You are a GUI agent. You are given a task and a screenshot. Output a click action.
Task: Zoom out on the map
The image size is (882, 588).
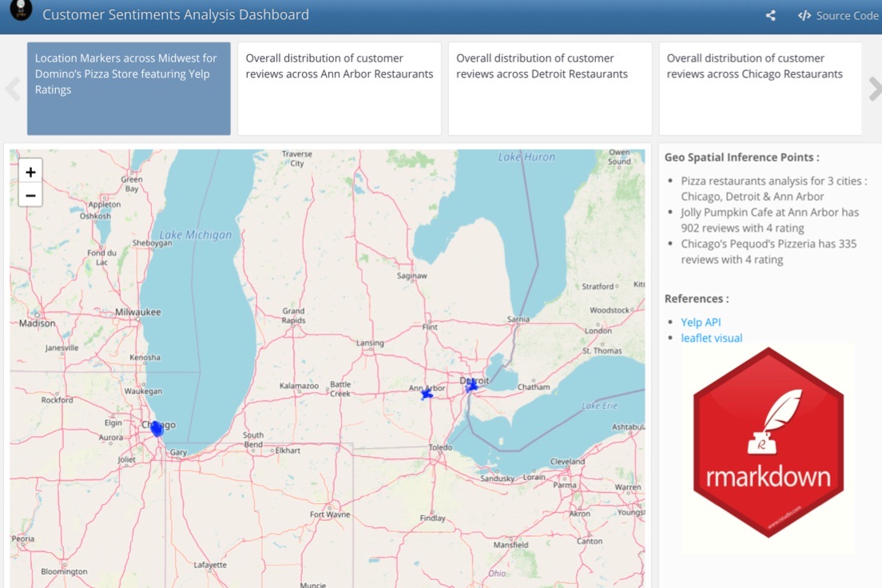30,195
